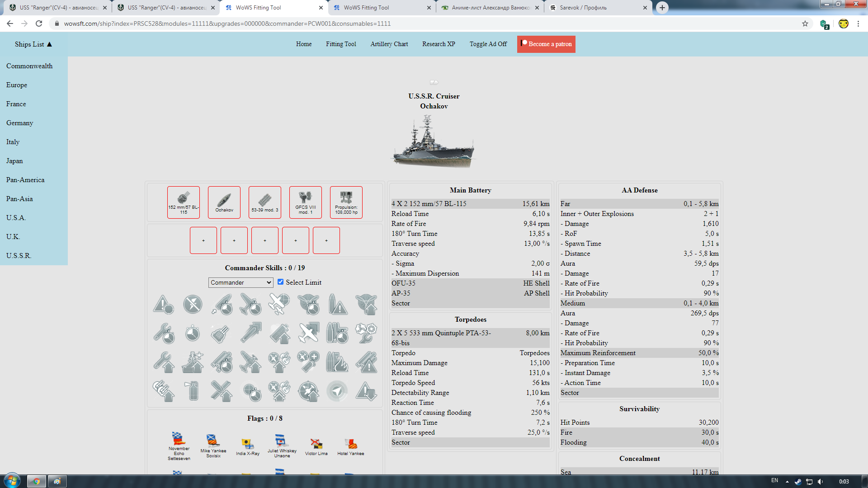Choose the GFCS VIII mod. 1 module
The height and width of the screenshot is (488, 868).
coord(306,202)
